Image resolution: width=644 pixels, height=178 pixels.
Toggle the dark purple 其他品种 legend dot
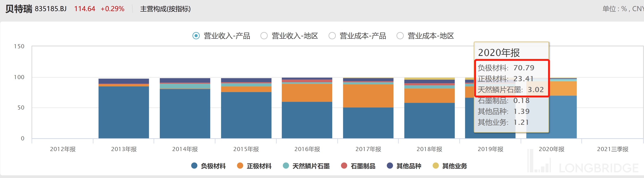tap(390, 166)
